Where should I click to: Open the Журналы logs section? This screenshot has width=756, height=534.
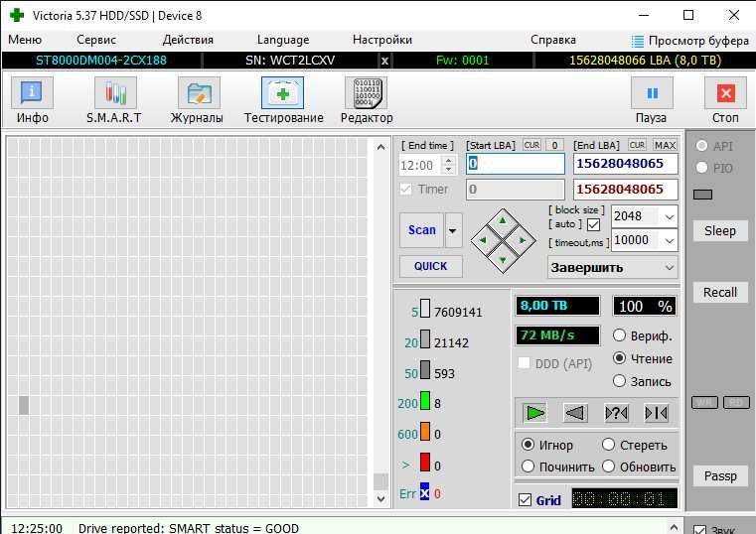pos(198,100)
